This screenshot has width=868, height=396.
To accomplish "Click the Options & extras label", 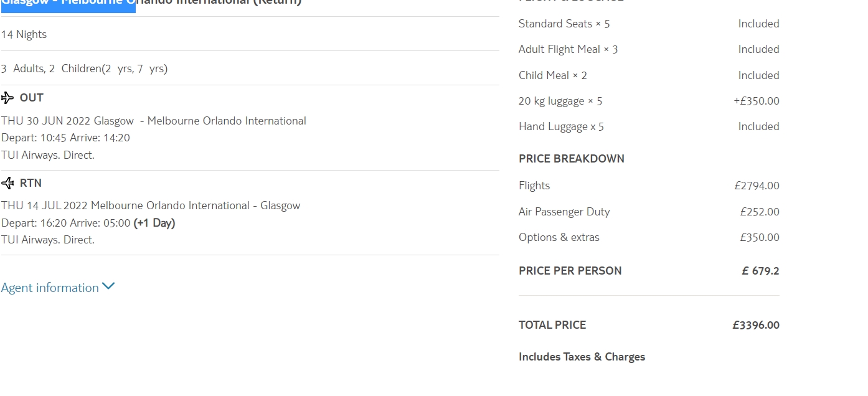I will (559, 237).
